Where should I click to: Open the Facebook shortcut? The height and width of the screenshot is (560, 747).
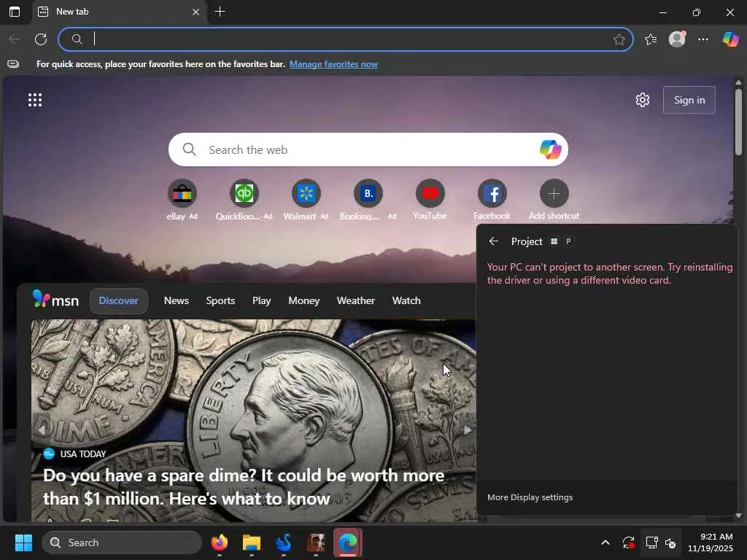coord(492,194)
